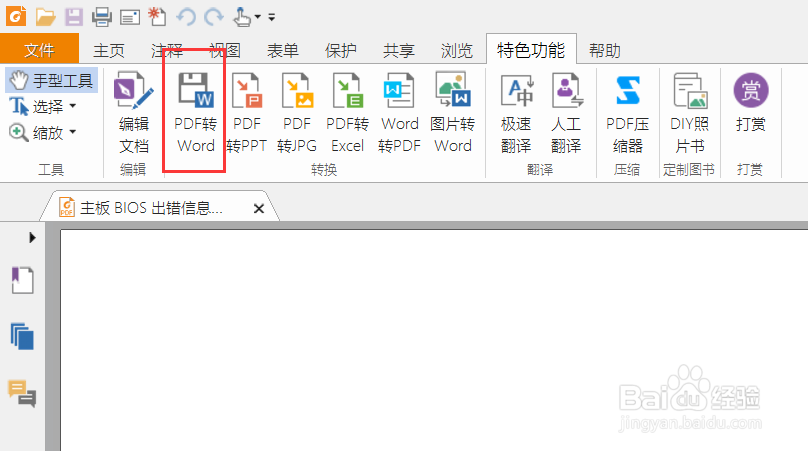808x451 pixels.
Task: Click PDF转JPG conversion icon
Action: [297, 112]
